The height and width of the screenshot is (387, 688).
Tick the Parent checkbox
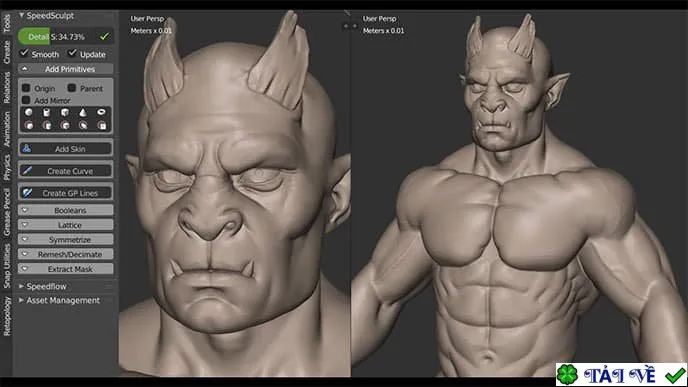(72, 88)
